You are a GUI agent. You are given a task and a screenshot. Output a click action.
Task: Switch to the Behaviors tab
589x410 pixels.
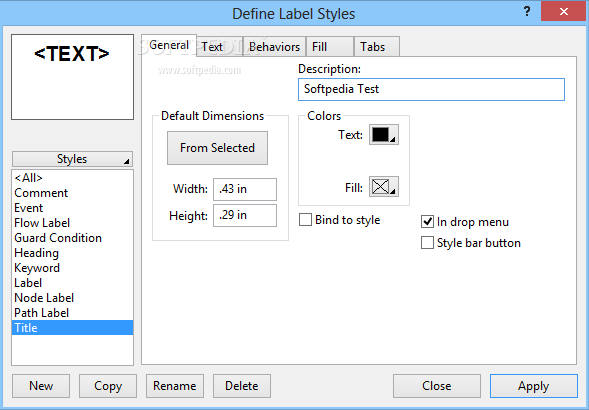tap(275, 47)
